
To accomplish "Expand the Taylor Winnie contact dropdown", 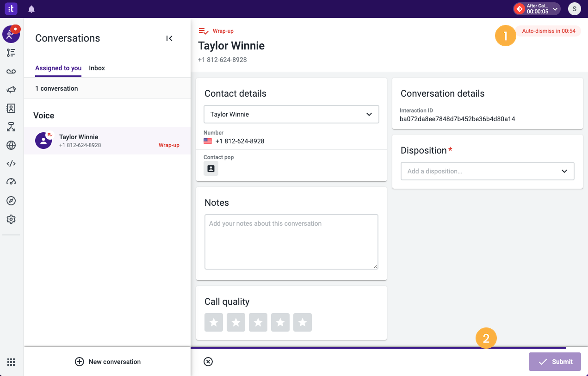I will coord(291,114).
